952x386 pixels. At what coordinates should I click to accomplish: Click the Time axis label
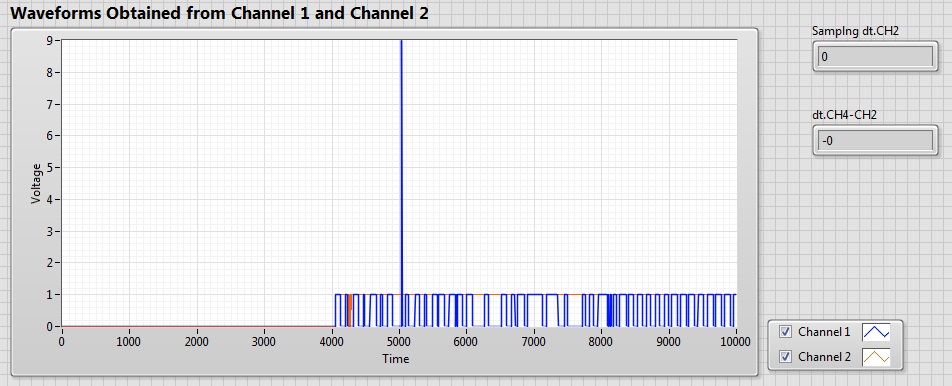coord(396,359)
